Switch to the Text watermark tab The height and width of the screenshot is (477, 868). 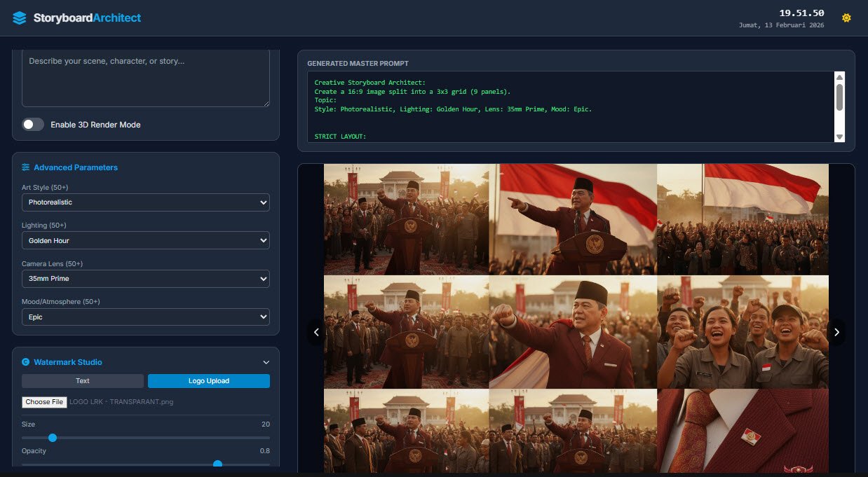click(83, 381)
